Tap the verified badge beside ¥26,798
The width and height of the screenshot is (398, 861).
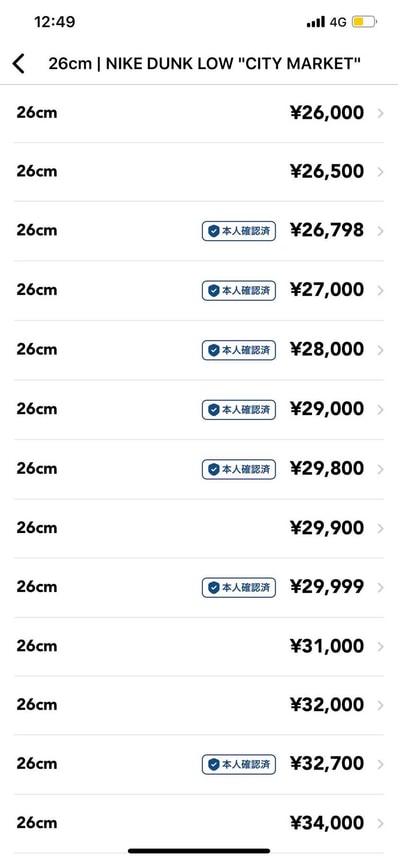tap(239, 231)
